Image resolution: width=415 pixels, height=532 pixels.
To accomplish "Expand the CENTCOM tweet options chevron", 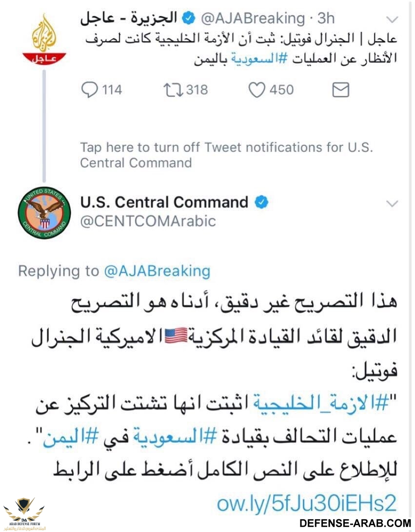I will 392,204.
